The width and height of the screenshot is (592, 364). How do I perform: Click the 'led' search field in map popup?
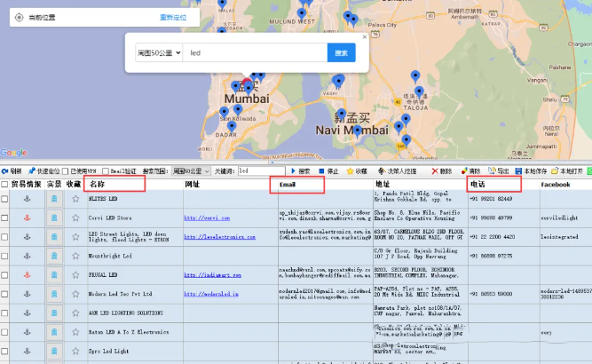point(256,53)
